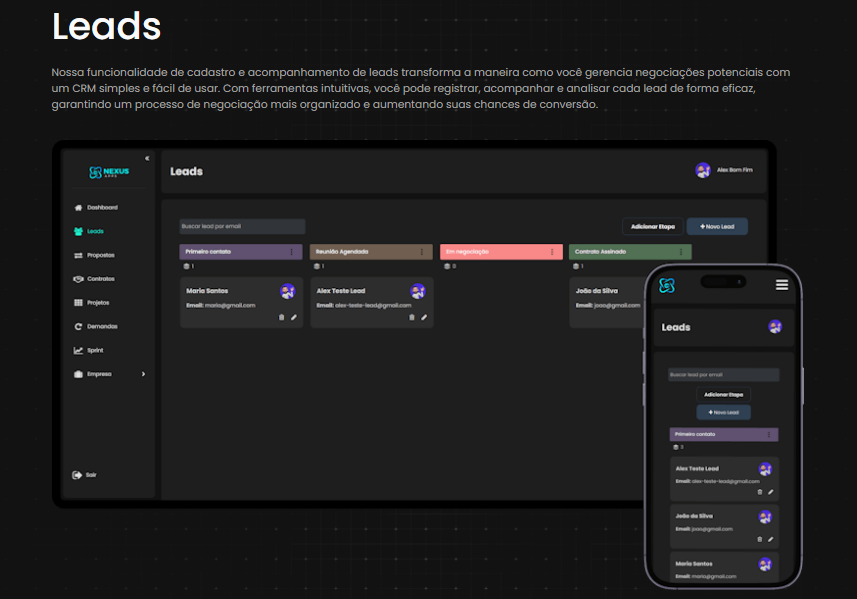Click the maria@gmail.com email on desktop card
The image size is (857, 599).
[230, 306]
